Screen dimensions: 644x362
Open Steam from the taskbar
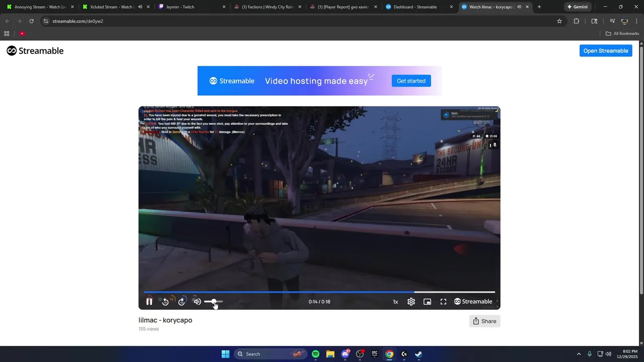[x=419, y=354]
